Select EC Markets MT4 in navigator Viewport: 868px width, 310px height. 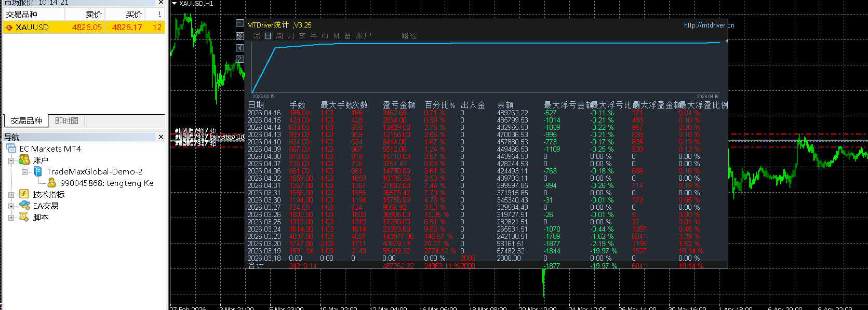[x=50, y=149]
